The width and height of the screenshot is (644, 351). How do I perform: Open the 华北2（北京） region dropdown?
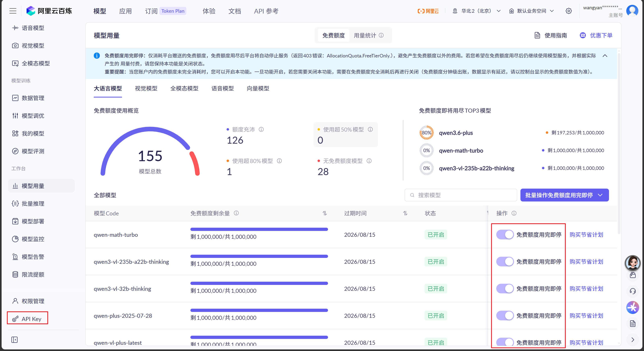[477, 11]
